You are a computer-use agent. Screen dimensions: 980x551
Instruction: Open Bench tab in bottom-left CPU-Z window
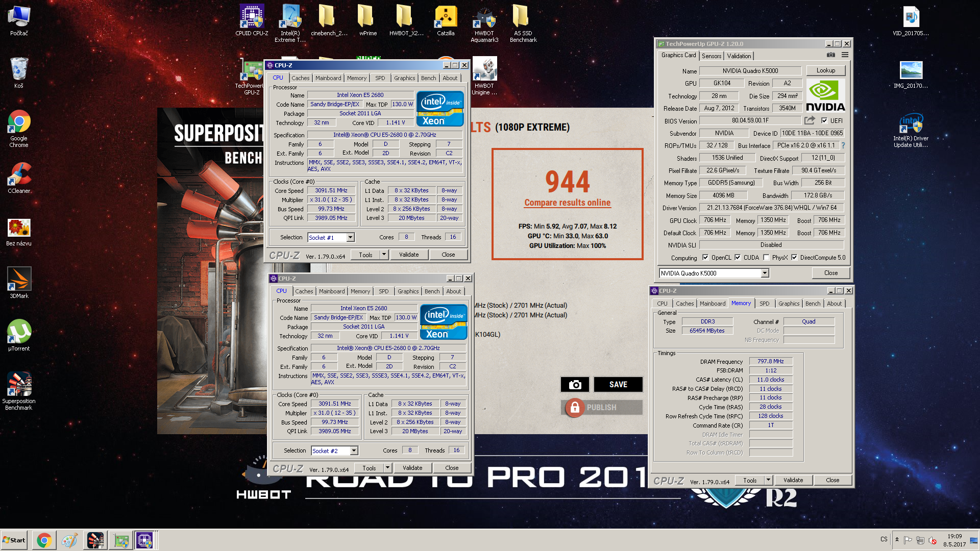click(432, 291)
